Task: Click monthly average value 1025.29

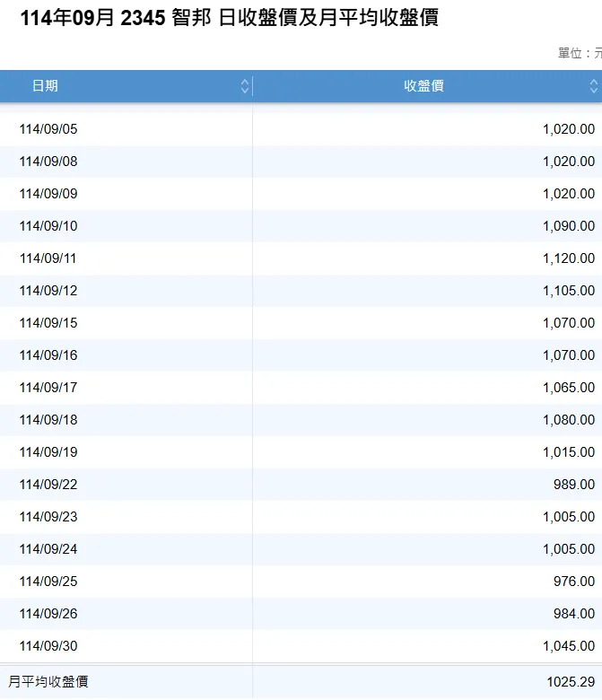Action: [571, 682]
